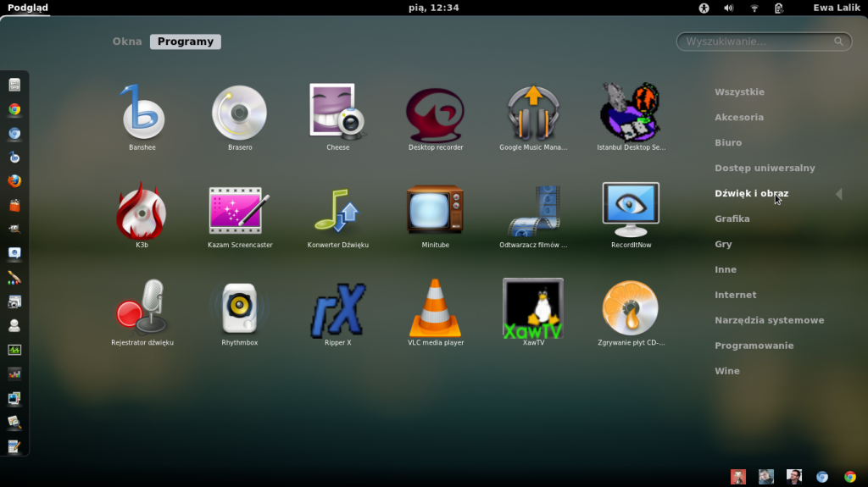Image resolution: width=868 pixels, height=487 pixels.
Task: Open Zgrywanie płyt CD ripper
Action: [x=631, y=313]
